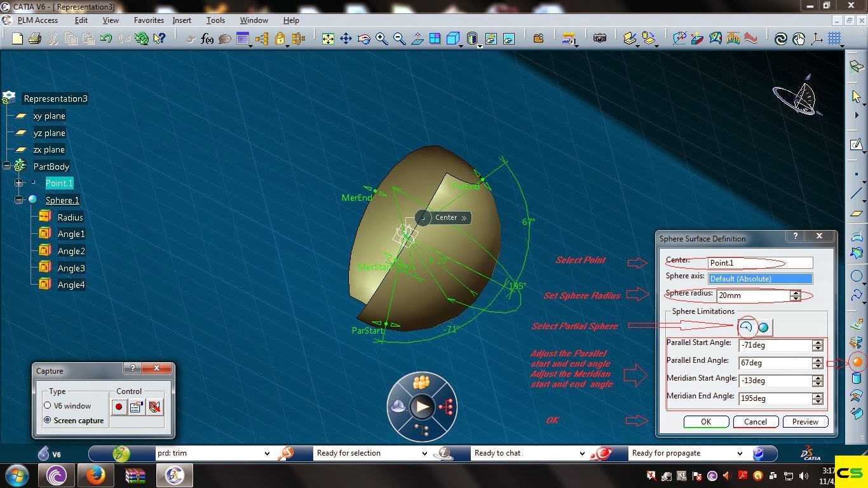Image resolution: width=868 pixels, height=488 pixels.
Task: Click the Fit All In icon
Action: [x=328, y=39]
